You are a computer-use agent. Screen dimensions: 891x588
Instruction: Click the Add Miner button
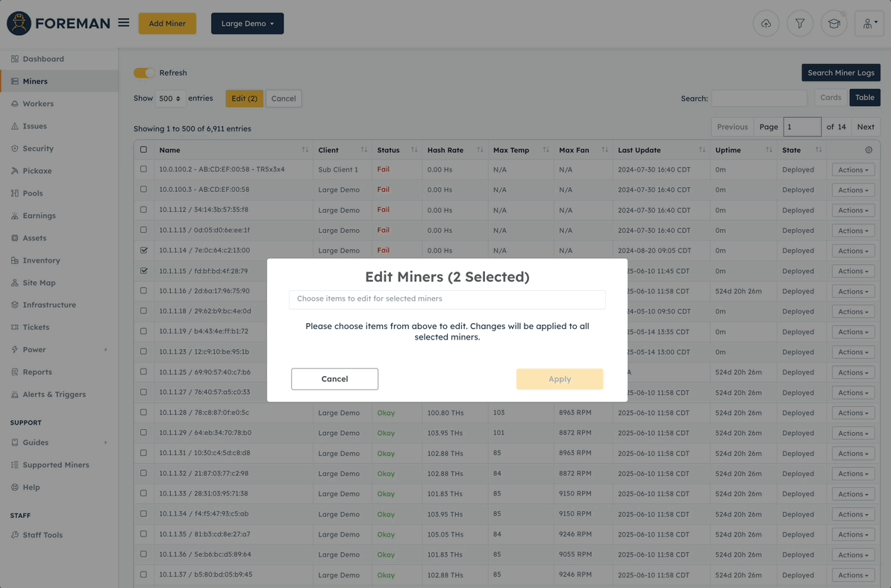pos(167,23)
